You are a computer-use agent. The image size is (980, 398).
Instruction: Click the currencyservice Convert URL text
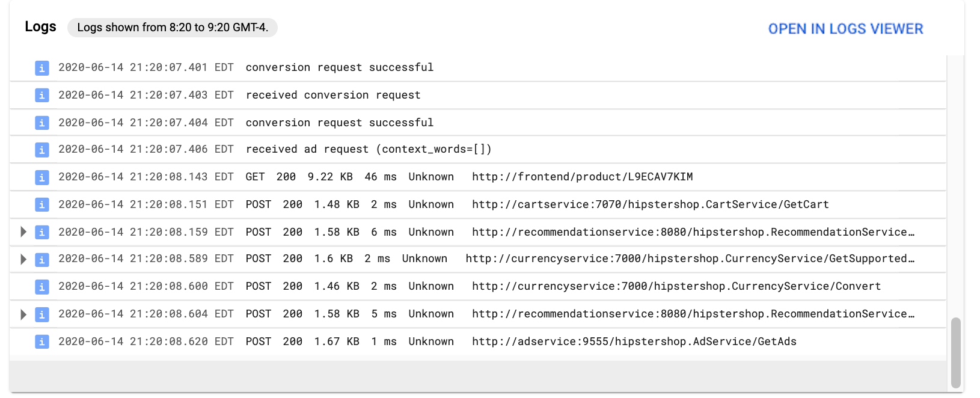[x=676, y=286]
